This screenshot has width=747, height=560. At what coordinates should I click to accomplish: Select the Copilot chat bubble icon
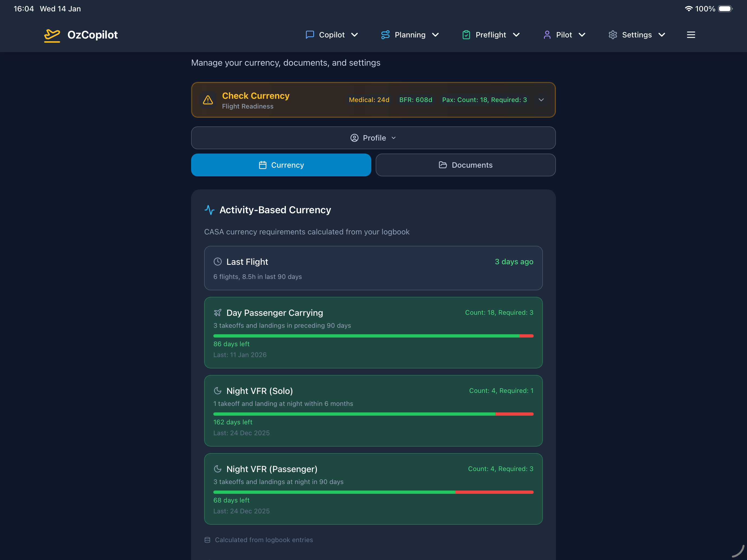pyautogui.click(x=310, y=35)
